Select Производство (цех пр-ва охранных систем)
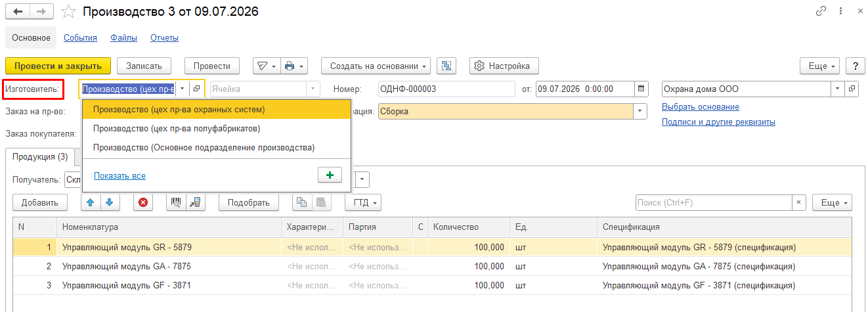This screenshot has height=312, width=868. 217,109
